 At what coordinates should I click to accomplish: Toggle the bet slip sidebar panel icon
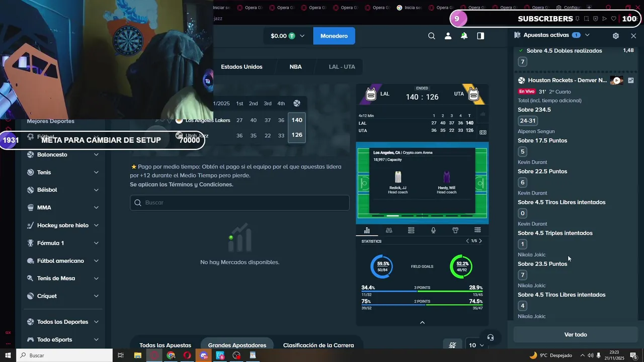pos(480,36)
